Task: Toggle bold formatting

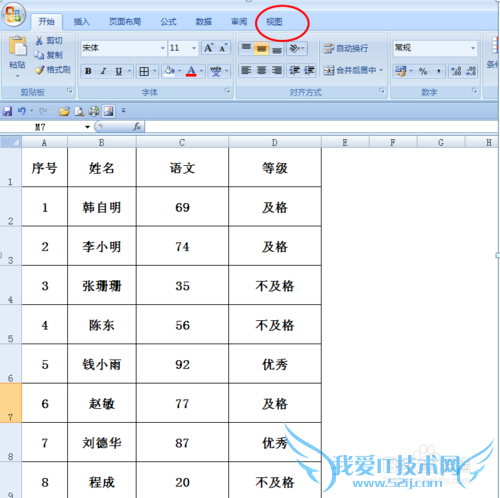Action: click(x=88, y=71)
